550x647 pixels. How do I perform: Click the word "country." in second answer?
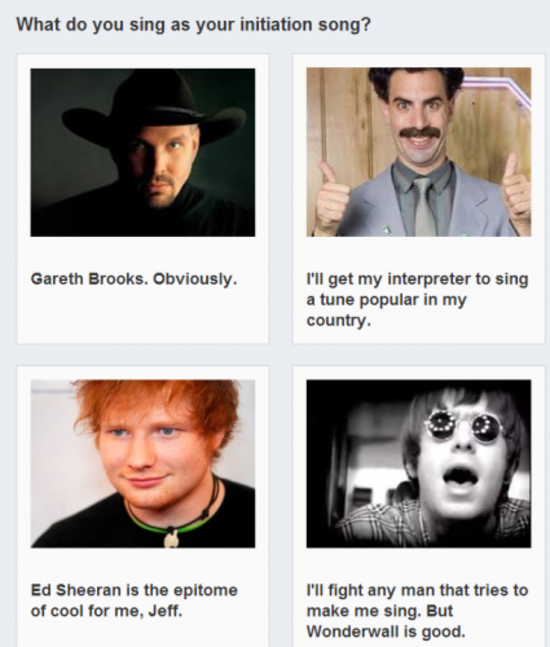pyautogui.click(x=339, y=320)
